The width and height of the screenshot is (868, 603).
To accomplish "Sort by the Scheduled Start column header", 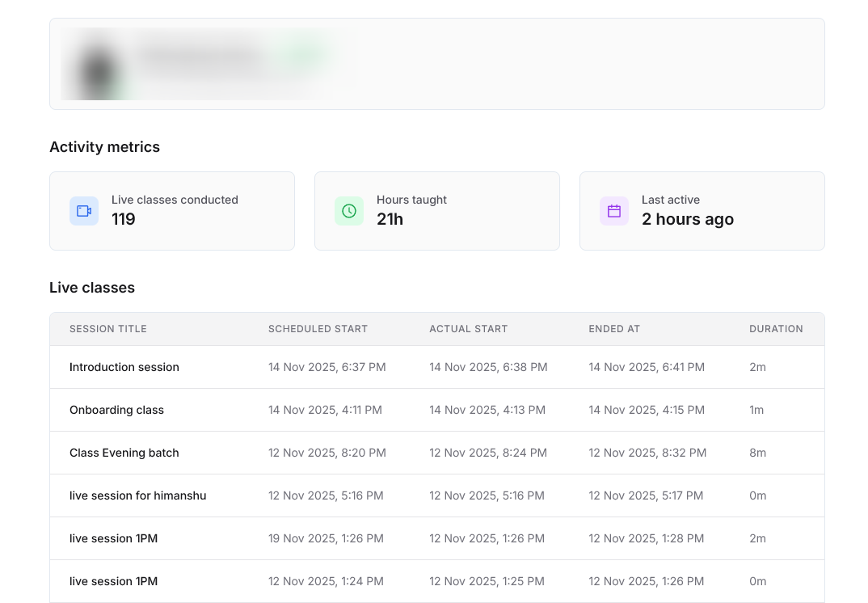I will pos(318,329).
